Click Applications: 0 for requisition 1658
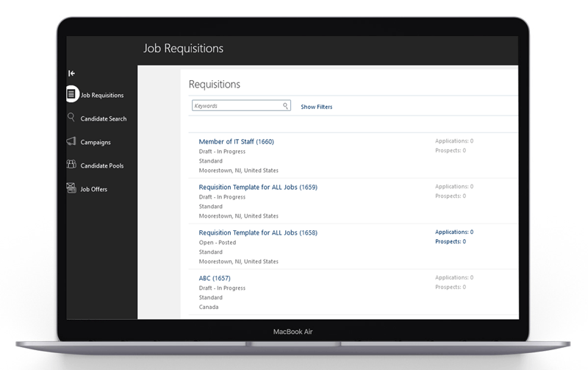This screenshot has width=588, height=370. point(454,232)
